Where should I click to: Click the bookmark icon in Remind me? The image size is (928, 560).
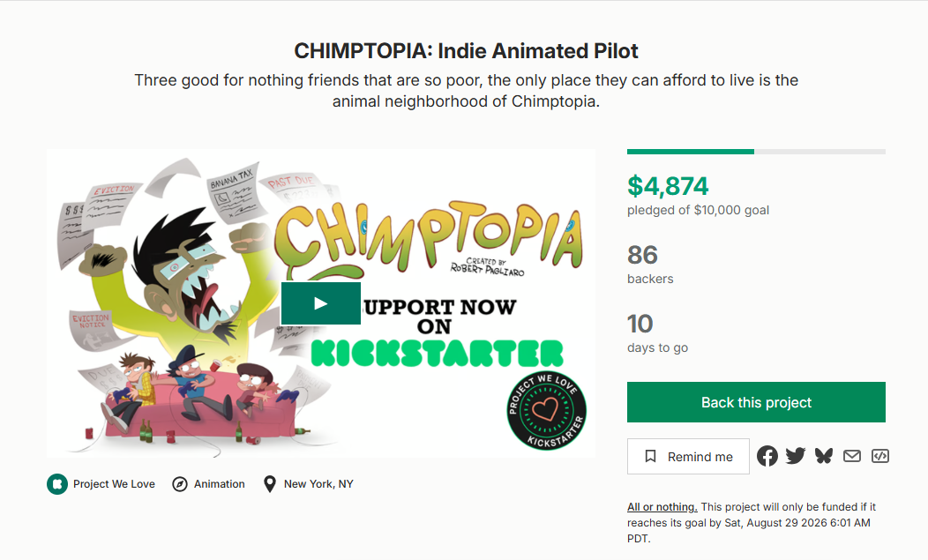650,457
